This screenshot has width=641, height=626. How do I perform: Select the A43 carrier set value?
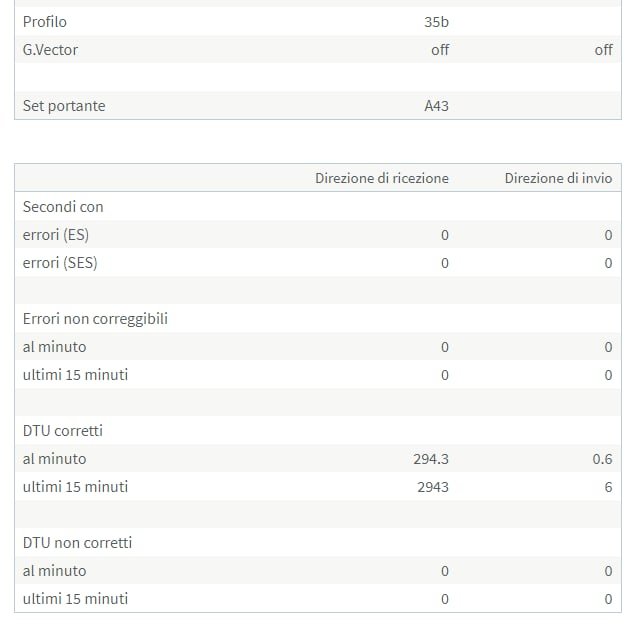(436, 105)
